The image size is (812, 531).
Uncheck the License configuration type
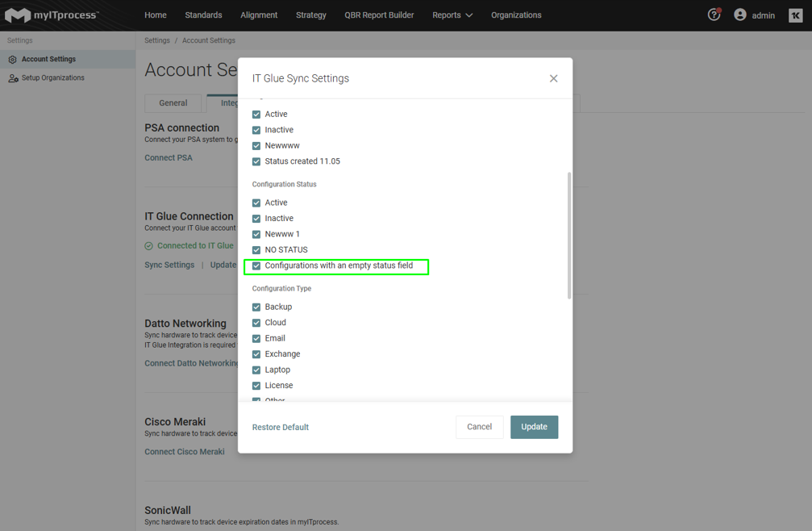(x=256, y=386)
